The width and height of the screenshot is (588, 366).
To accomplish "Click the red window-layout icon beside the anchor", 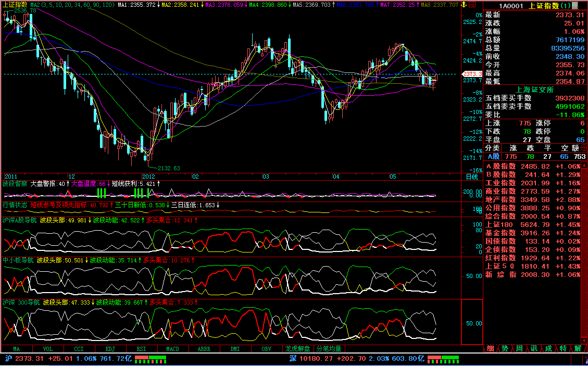I will (472, 5).
